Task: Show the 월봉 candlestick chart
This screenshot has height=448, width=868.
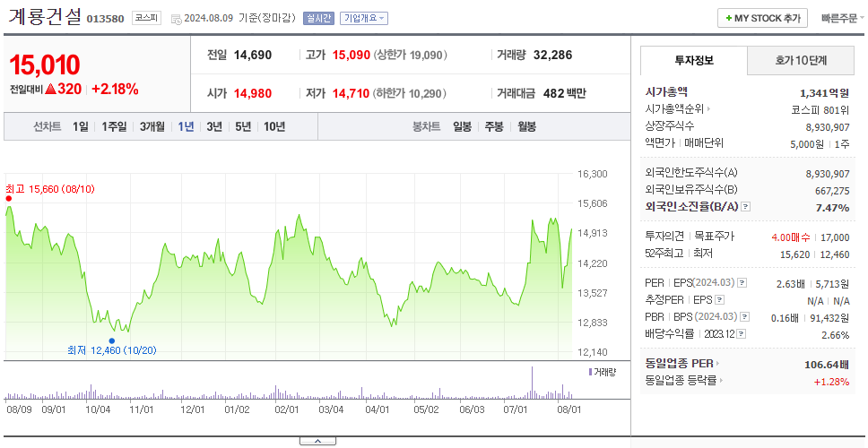Action: coord(527,126)
